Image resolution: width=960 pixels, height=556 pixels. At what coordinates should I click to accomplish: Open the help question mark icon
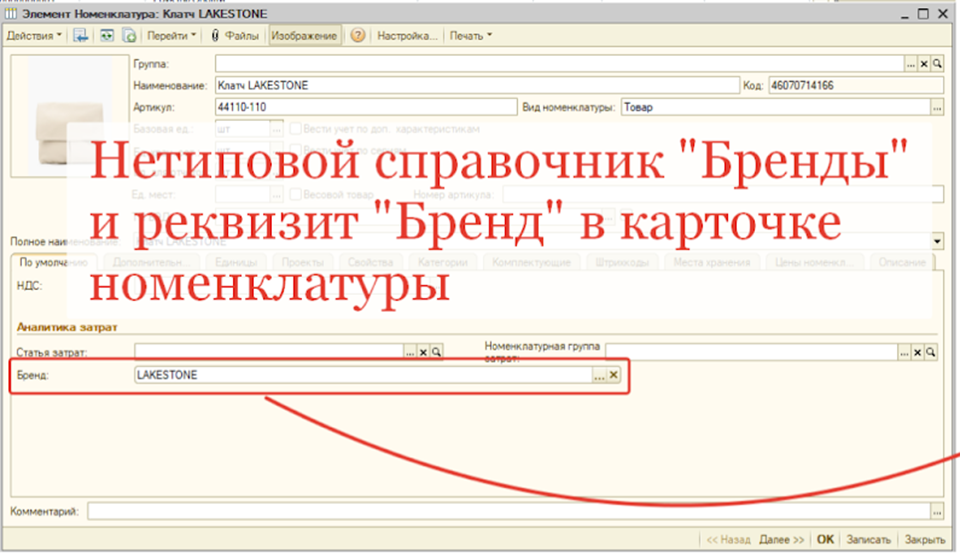[x=357, y=36]
